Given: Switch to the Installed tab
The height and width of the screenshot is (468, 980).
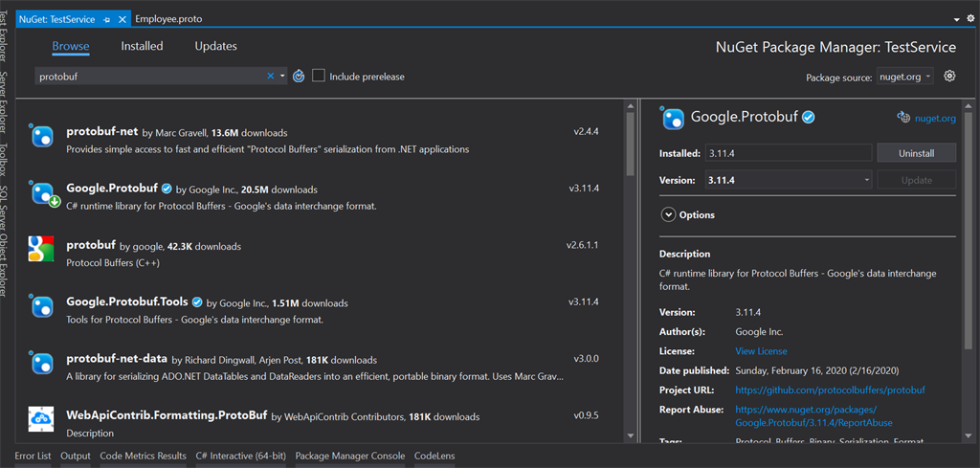Looking at the screenshot, I should 142,46.
